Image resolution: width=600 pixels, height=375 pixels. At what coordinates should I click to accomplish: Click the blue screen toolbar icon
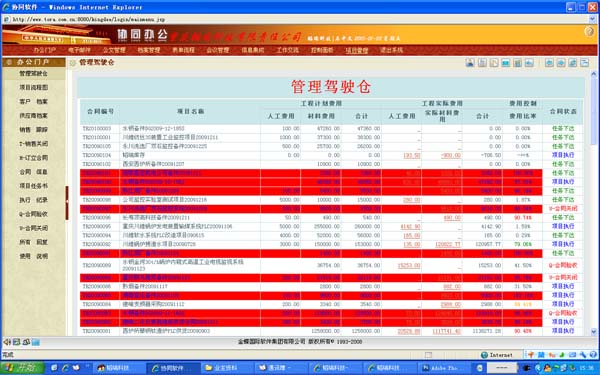[505, 63]
